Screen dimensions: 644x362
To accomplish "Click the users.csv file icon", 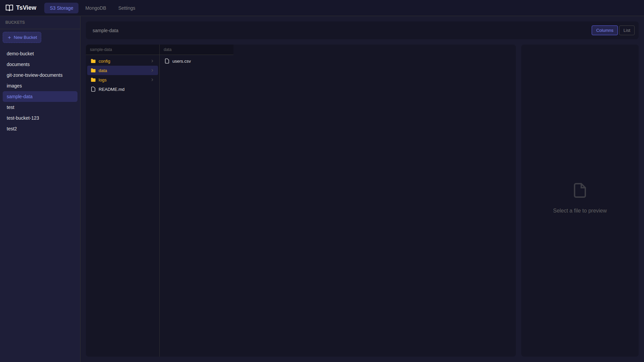I will 167,61.
